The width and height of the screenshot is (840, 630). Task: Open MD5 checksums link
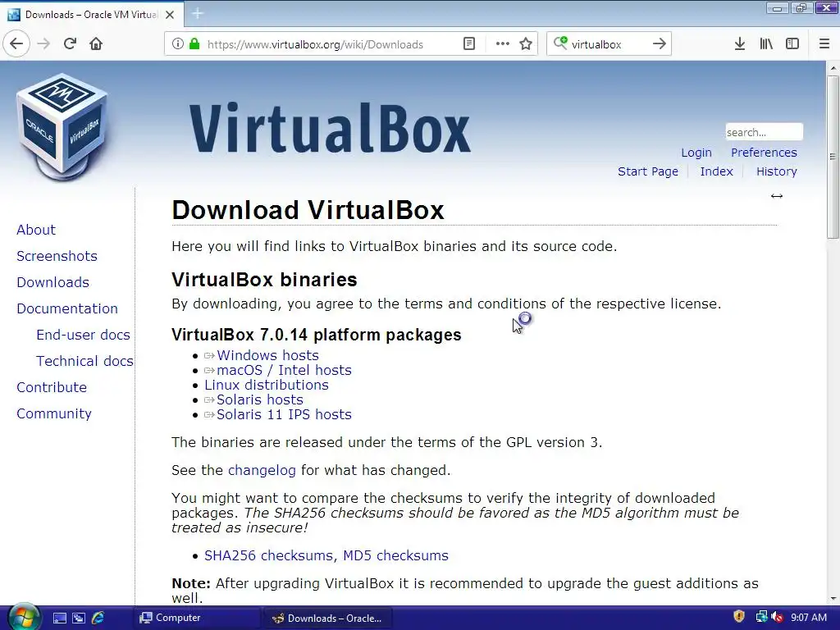click(395, 555)
